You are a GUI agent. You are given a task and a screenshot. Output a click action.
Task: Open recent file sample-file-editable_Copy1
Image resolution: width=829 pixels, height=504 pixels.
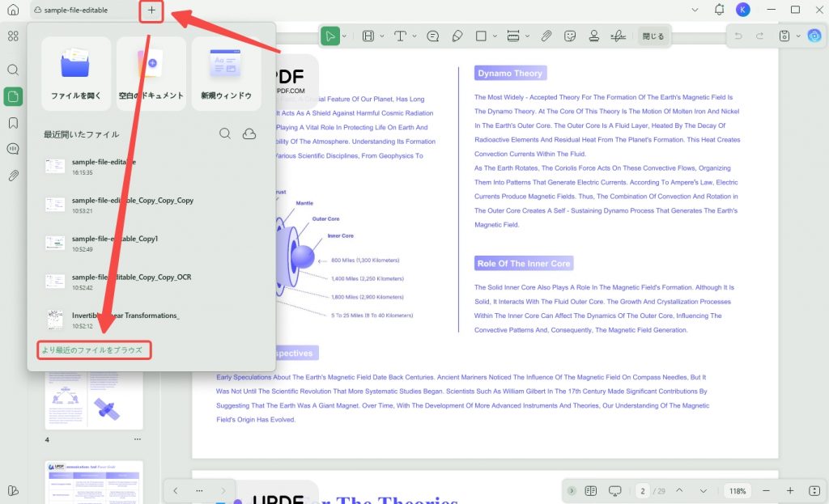[151, 243]
